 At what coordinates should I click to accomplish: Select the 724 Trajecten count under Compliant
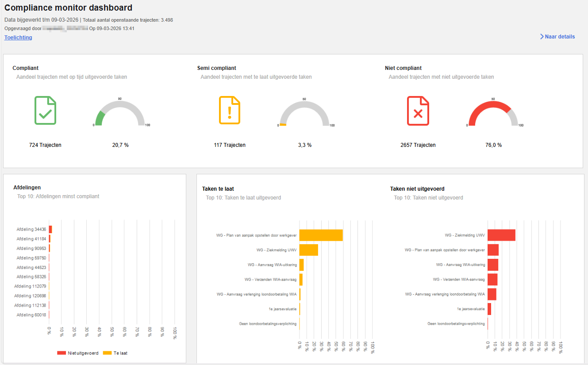click(45, 145)
